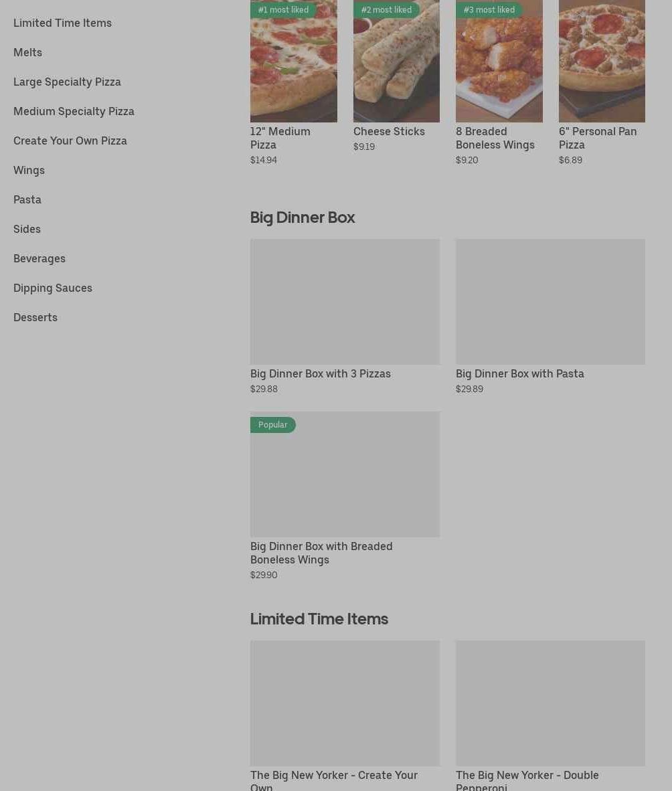Screen dimensions: 672x791
Task: Select Melts in the menu sidebar
Action: pos(27,52)
